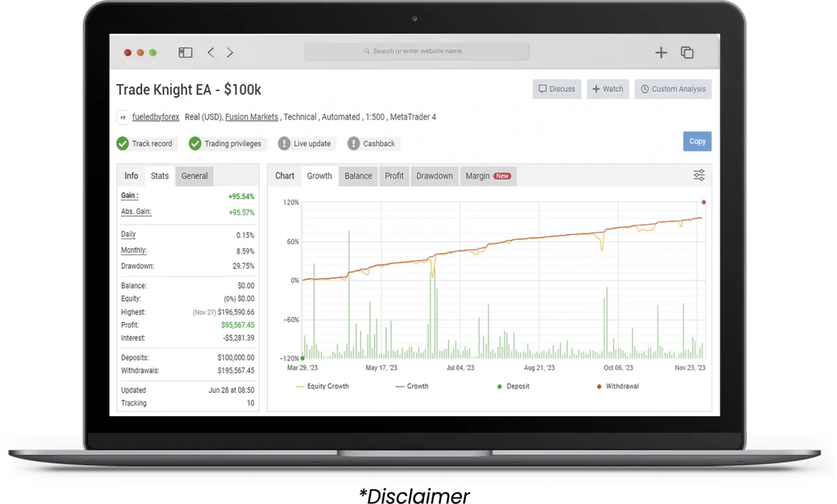Click the Highest $196,590.66 value
The height and width of the screenshot is (504, 837).
click(236, 312)
